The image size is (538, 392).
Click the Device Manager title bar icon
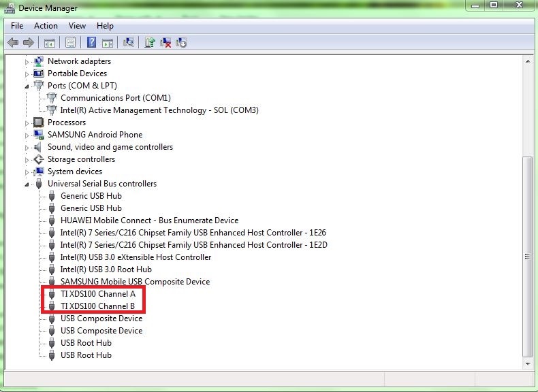click(x=10, y=8)
